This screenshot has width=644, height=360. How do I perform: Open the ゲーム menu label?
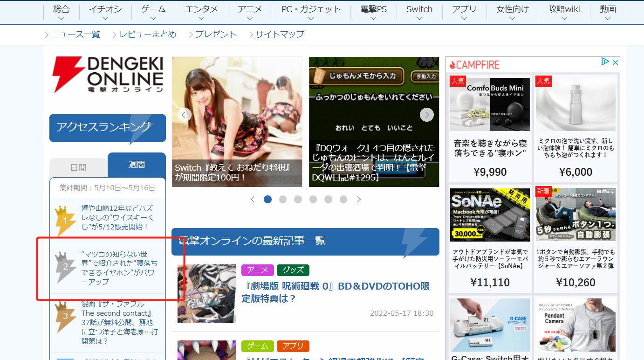pos(153,9)
